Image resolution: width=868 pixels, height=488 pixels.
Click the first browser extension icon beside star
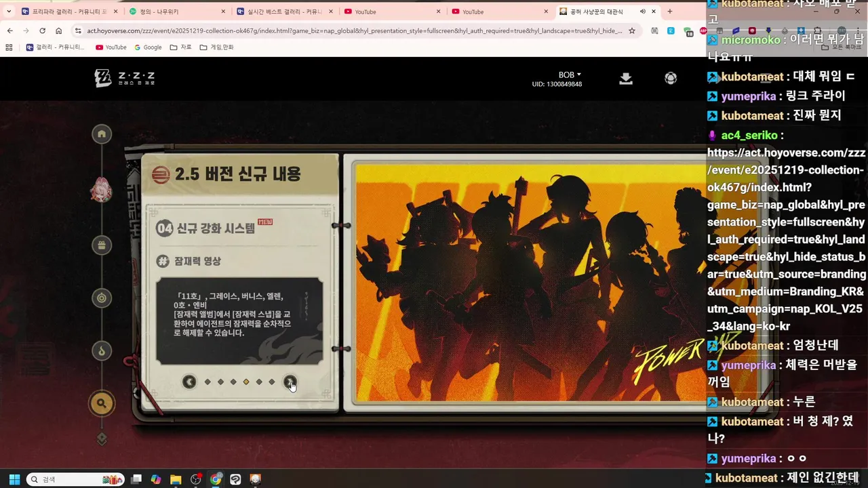[654, 30]
